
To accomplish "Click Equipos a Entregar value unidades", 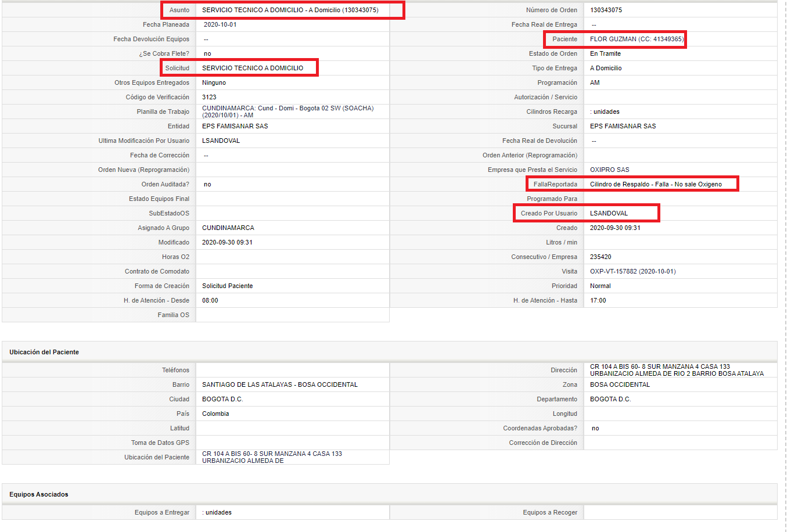I will click(x=217, y=512).
